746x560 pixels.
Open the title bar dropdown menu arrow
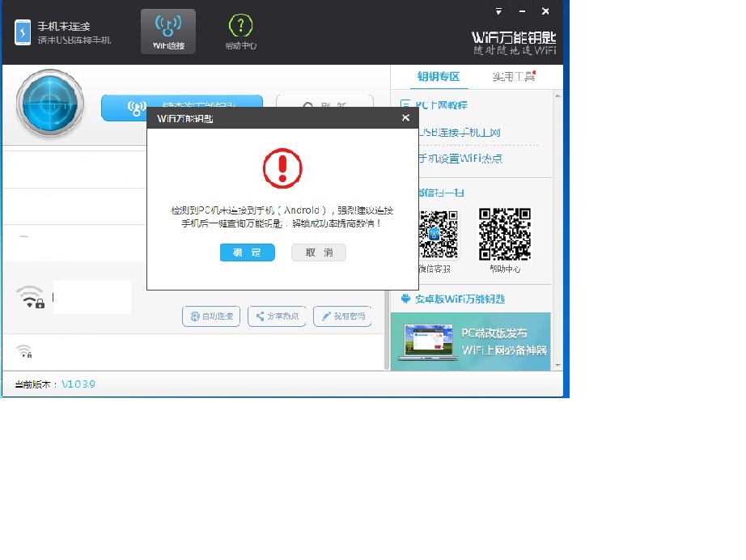(498, 11)
